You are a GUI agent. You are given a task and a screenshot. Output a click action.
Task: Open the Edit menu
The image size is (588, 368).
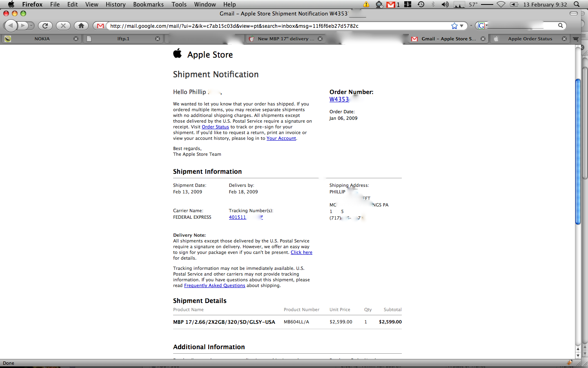click(x=73, y=4)
